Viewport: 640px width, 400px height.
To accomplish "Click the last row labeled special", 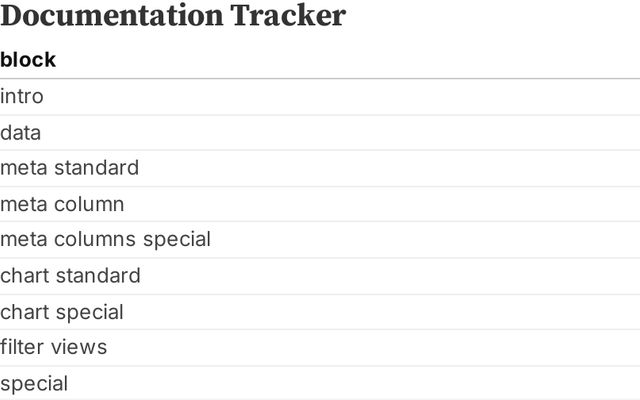I will click(34, 383).
